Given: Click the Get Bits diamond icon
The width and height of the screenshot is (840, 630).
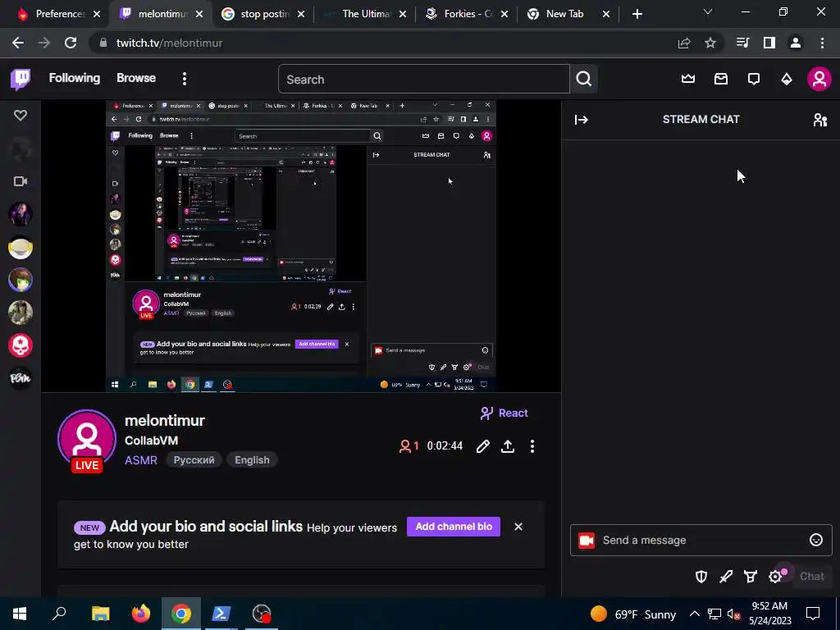Looking at the screenshot, I should pos(787,80).
